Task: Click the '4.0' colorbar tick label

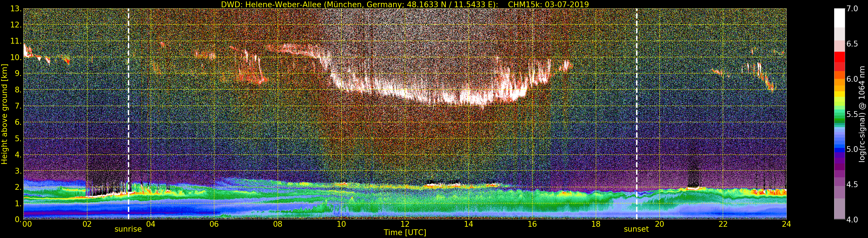Action: (852, 220)
